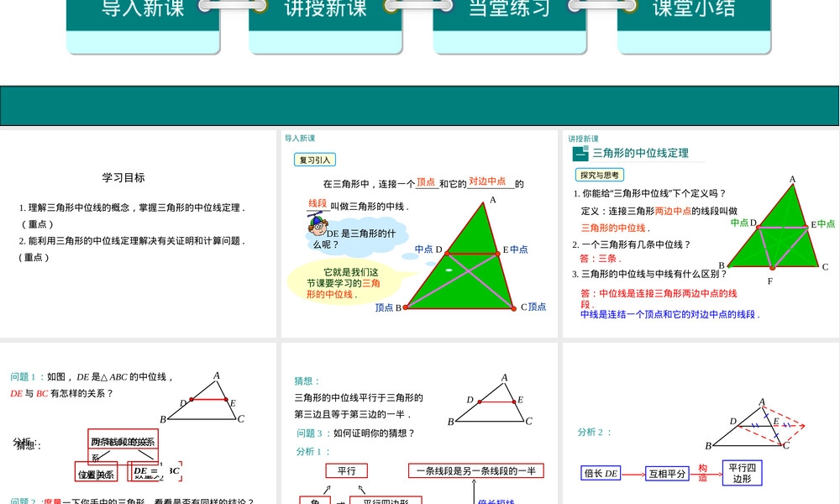Click the 探究与思考 label box
Image resolution: width=840 pixels, height=504 pixels.
tap(600, 175)
